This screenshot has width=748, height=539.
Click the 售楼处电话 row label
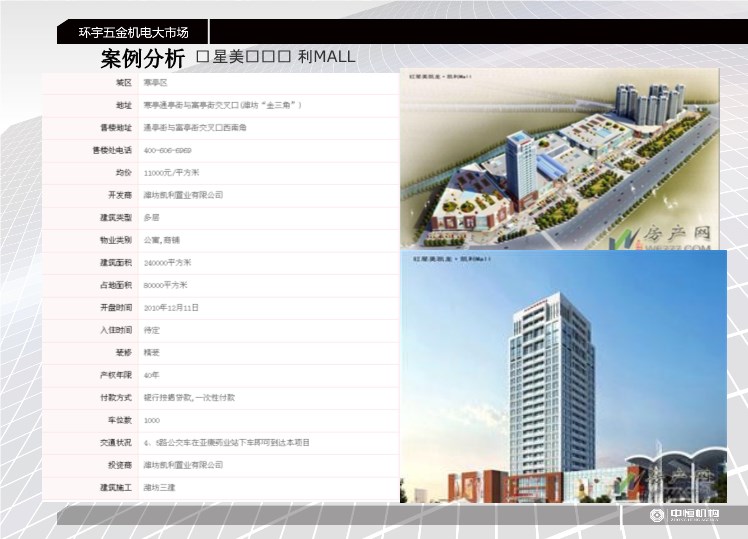click(112, 150)
